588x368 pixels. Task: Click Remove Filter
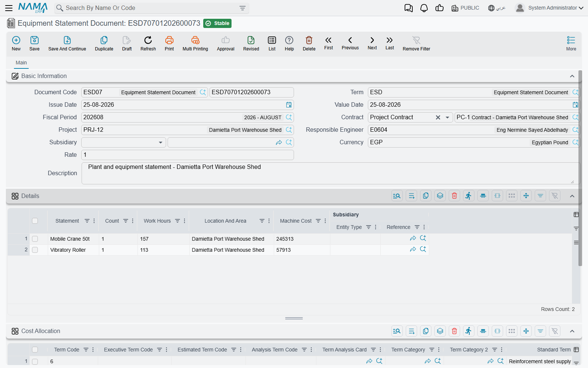[x=416, y=43]
